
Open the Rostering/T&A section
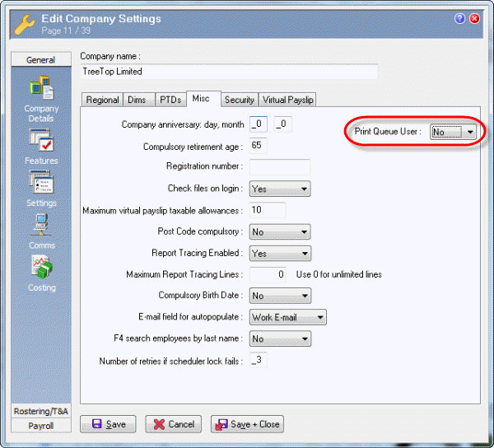click(x=41, y=411)
